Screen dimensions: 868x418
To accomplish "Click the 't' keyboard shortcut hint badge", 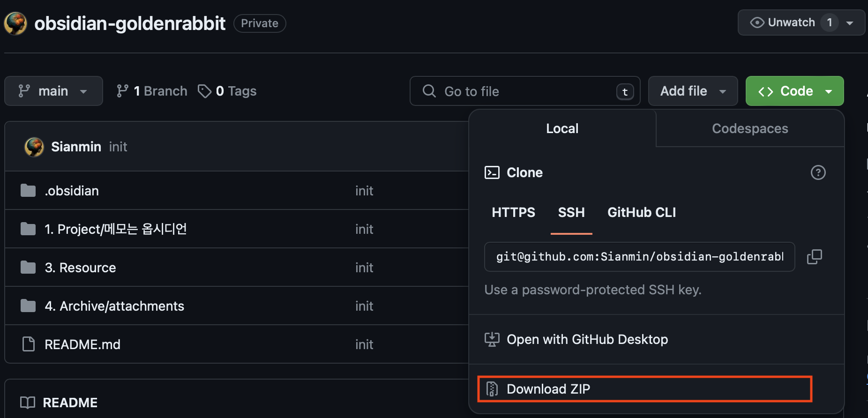I will [x=625, y=92].
